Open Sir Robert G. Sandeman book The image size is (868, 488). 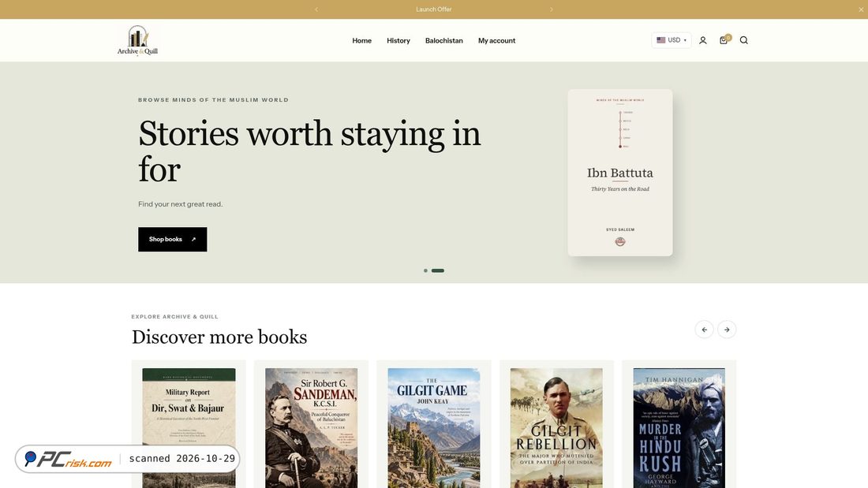(311, 428)
